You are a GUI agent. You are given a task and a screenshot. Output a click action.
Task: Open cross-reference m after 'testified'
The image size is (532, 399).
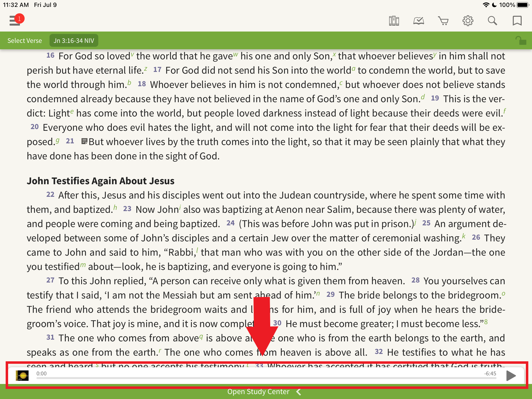tap(83, 265)
